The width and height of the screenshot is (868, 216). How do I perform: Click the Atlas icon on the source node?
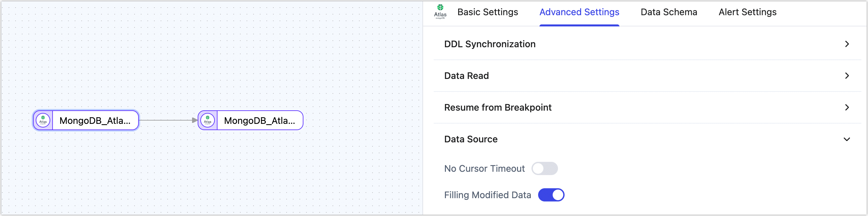click(42, 120)
